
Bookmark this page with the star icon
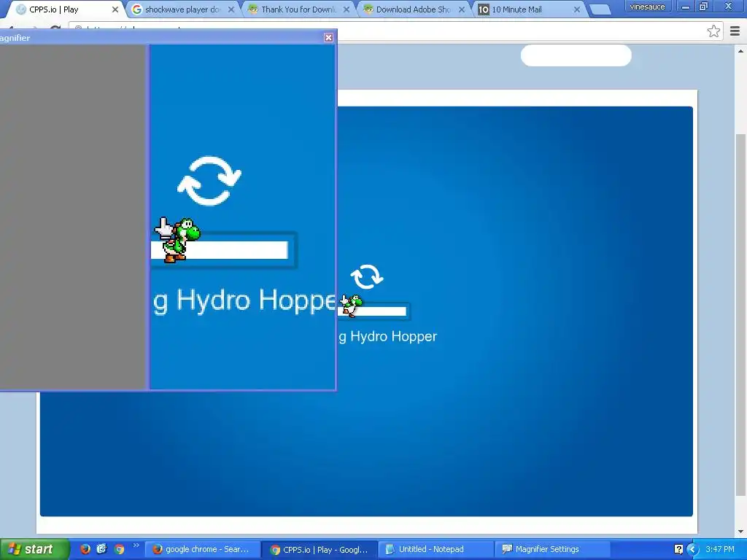tap(713, 31)
